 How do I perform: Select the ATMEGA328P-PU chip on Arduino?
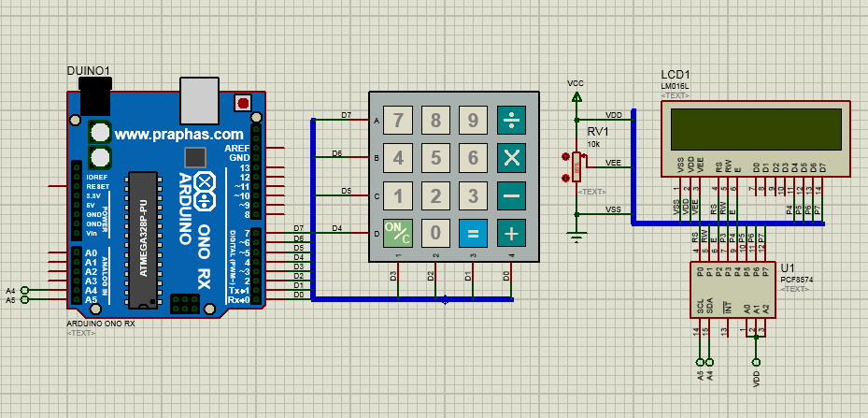tap(143, 239)
